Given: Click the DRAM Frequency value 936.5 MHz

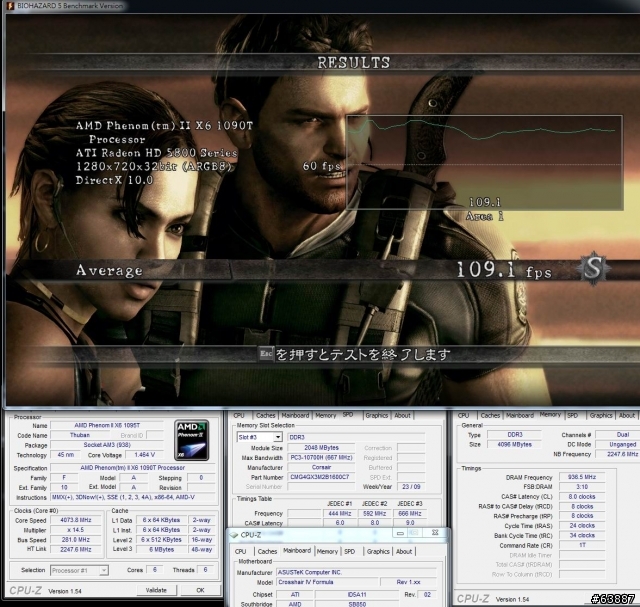Looking at the screenshot, I should click(582, 477).
